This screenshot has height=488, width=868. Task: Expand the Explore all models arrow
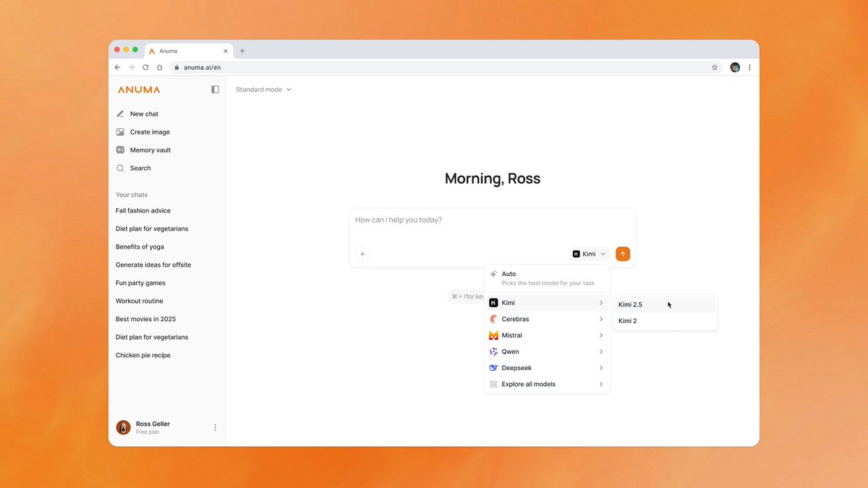coord(601,384)
